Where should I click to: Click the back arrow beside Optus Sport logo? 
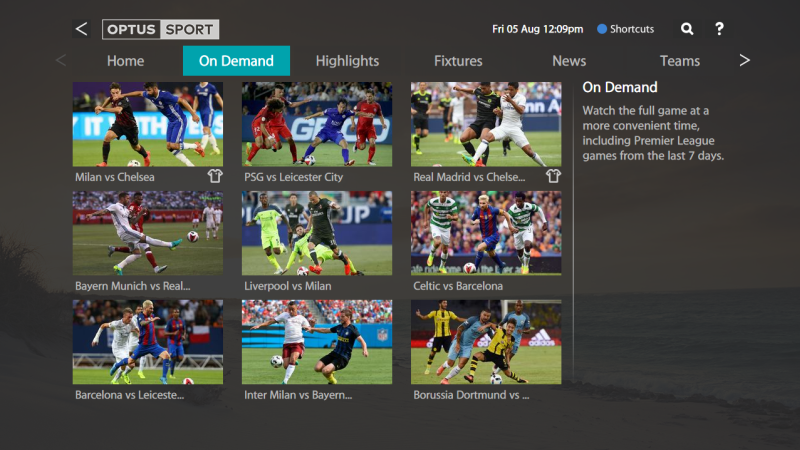coord(81,29)
